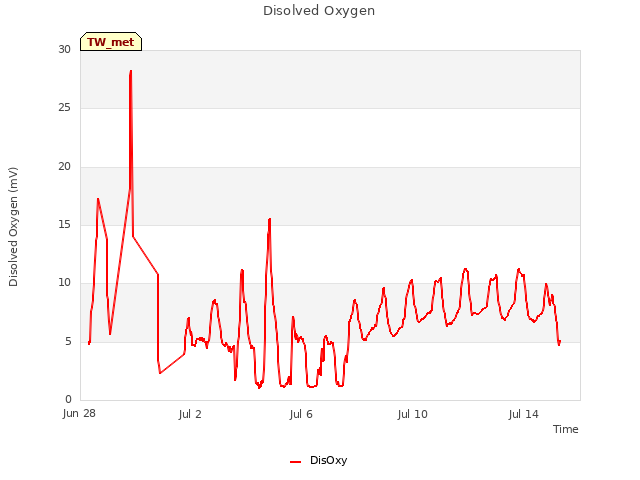
Task: Click the y-axis value 20
Action: tap(64, 166)
